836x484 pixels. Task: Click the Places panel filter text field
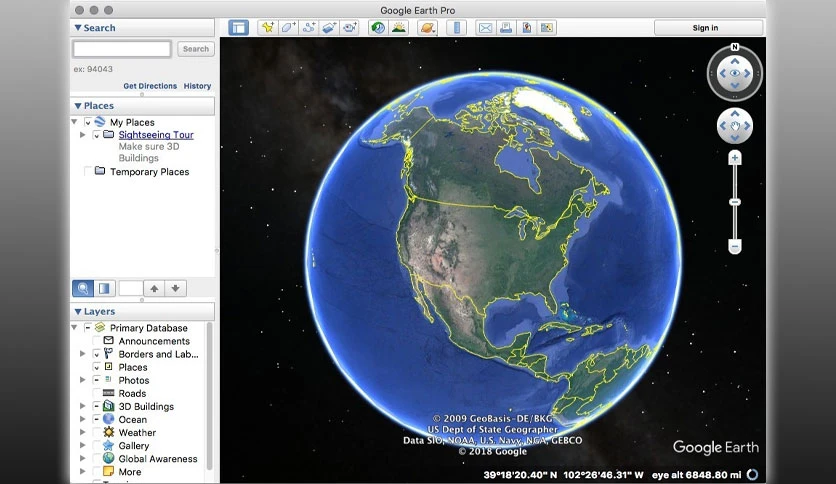click(x=131, y=288)
